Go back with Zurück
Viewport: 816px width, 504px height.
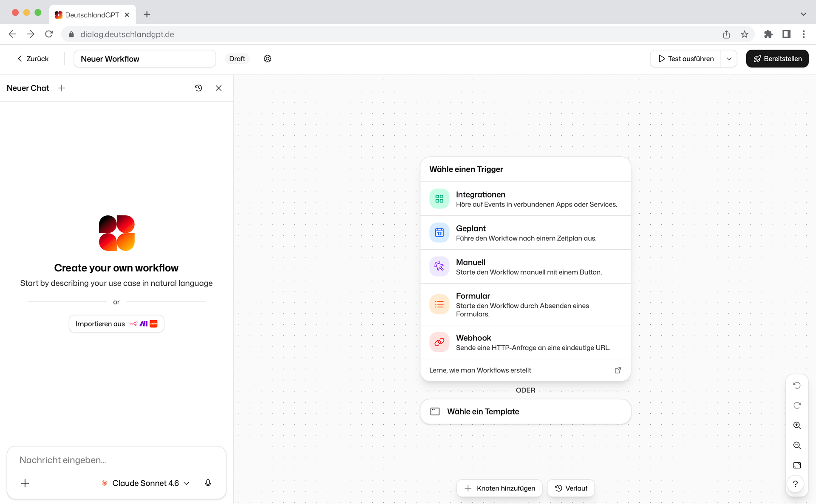pyautogui.click(x=33, y=59)
